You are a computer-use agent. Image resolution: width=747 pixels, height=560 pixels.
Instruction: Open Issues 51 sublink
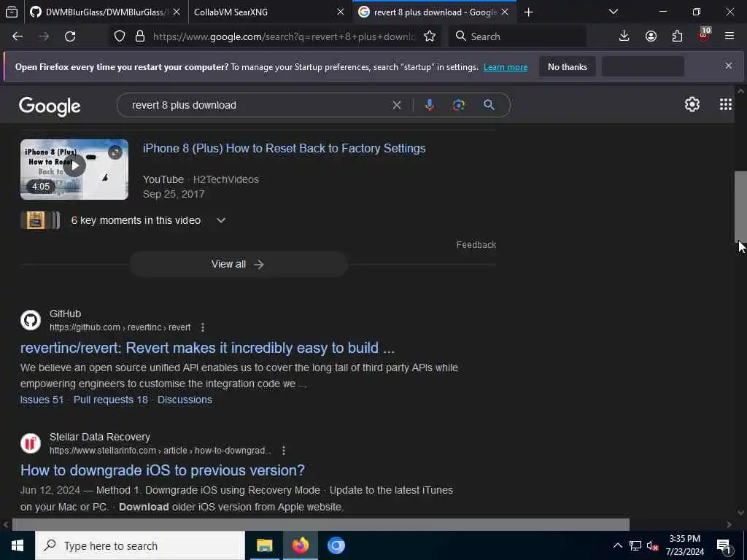42,400
